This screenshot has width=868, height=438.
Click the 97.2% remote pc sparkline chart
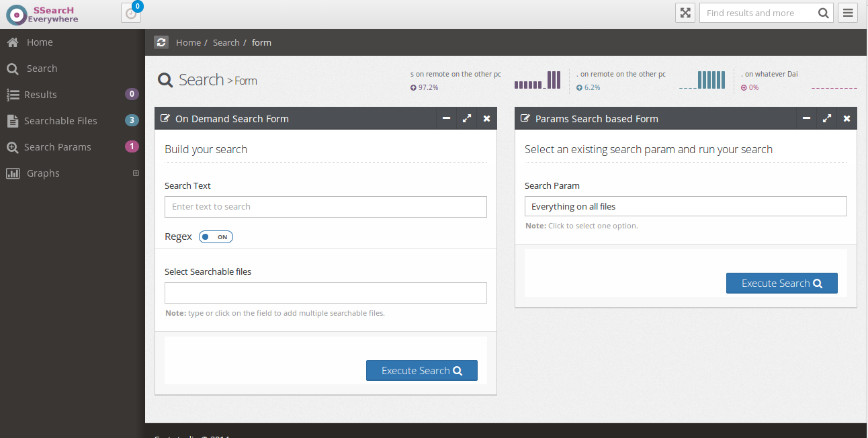pos(537,79)
